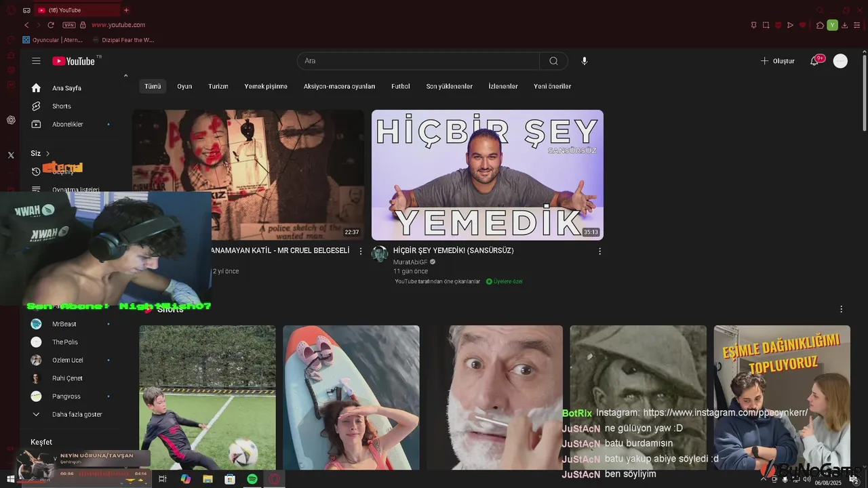Viewport: 868px width, 488px height.
Task: Click the site lock icon
Action: pyautogui.click(x=83, y=25)
